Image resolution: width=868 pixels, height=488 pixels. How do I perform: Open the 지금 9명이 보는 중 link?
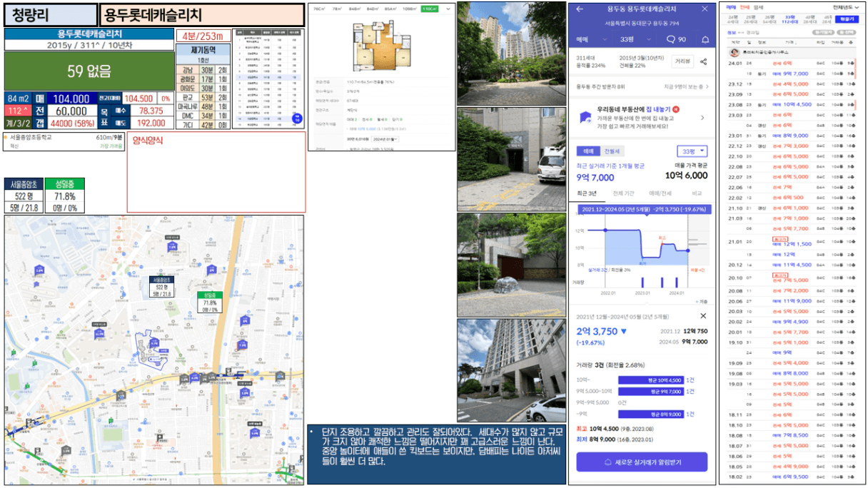687,86
